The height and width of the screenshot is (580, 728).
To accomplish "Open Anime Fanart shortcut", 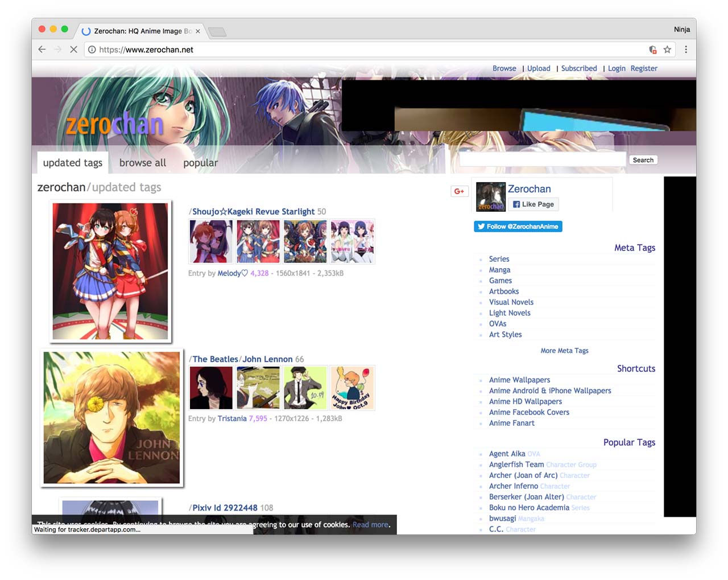I will tap(512, 423).
